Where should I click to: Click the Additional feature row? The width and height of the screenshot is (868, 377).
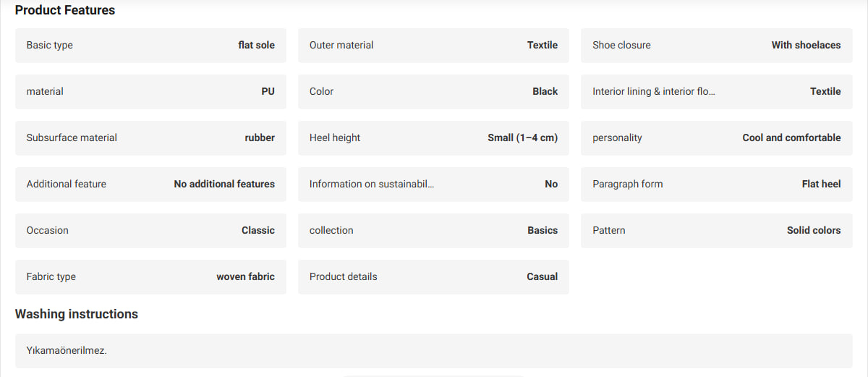[150, 184]
